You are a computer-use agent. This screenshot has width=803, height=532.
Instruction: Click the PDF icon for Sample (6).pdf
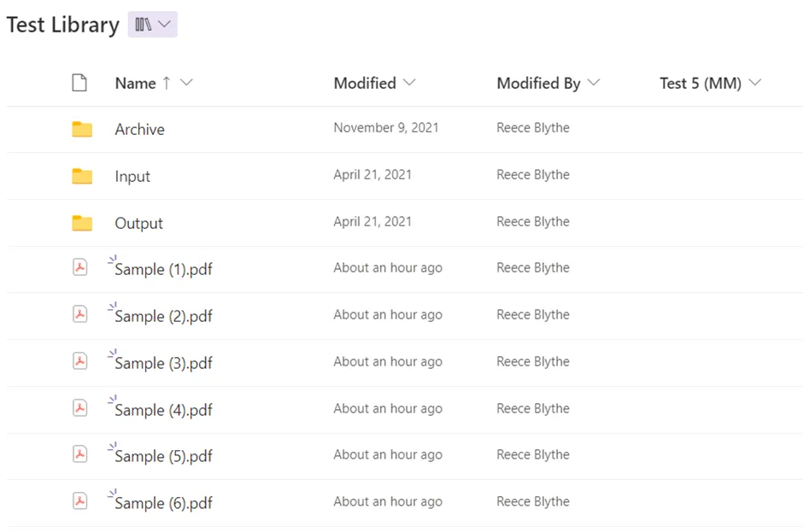point(79,502)
